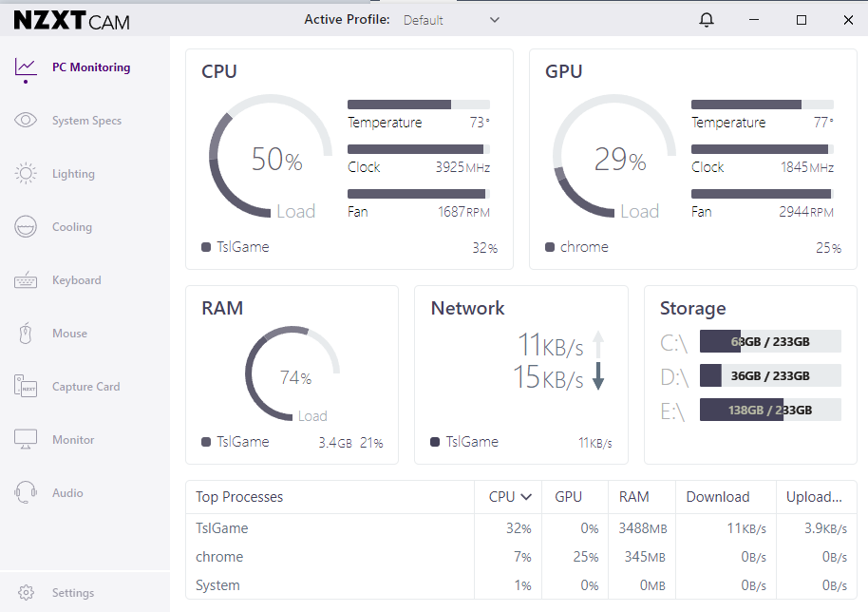Image resolution: width=868 pixels, height=612 pixels.
Task: Click the Settings gear icon
Action: click(26, 593)
